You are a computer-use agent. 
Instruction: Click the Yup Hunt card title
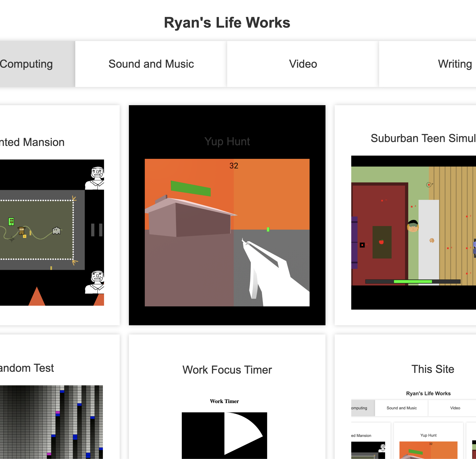227,141
